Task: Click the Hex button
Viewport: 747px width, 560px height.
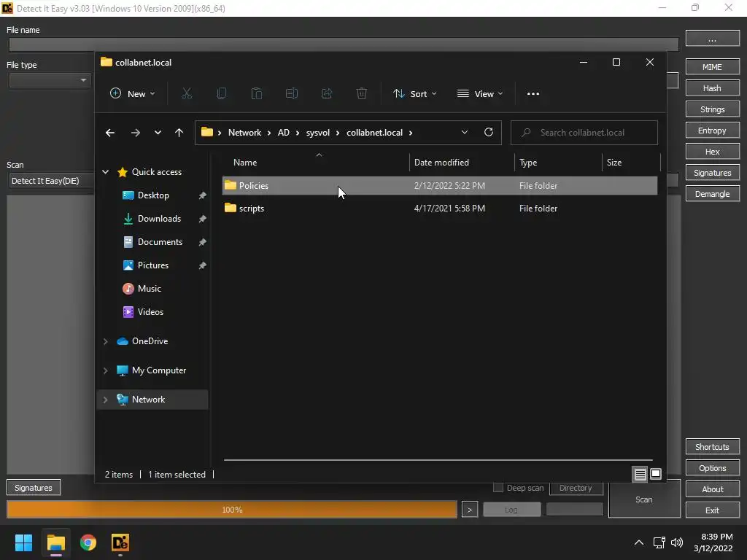Action: point(712,152)
